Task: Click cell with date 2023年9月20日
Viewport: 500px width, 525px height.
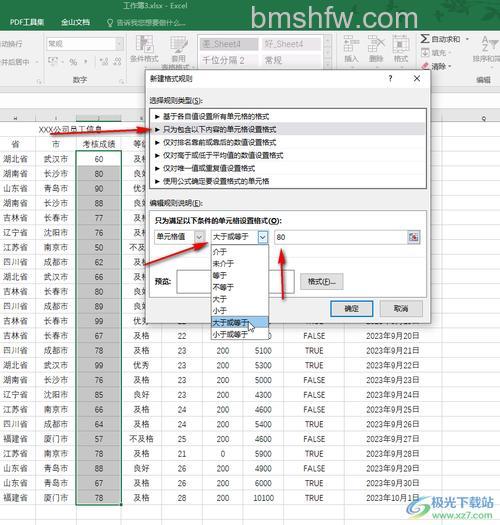Action: click(393, 336)
